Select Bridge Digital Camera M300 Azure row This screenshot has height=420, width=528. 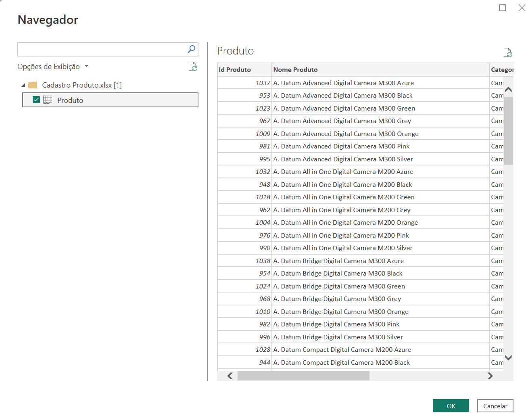[360, 261]
